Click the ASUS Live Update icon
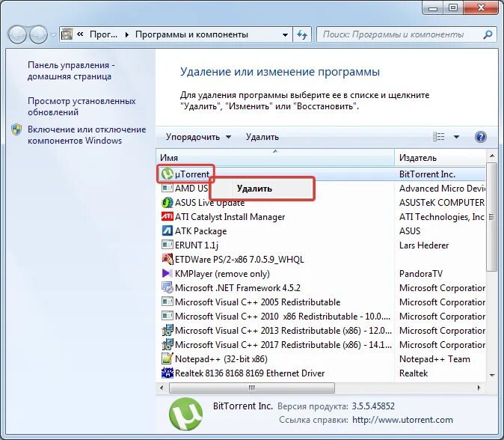This screenshot has height=440, width=504. [168, 202]
